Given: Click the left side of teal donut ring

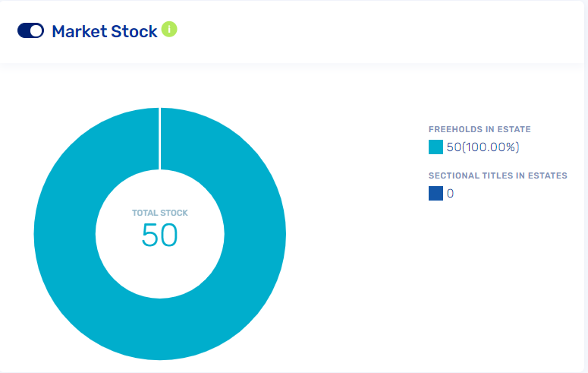Looking at the screenshot, I should (64, 234).
